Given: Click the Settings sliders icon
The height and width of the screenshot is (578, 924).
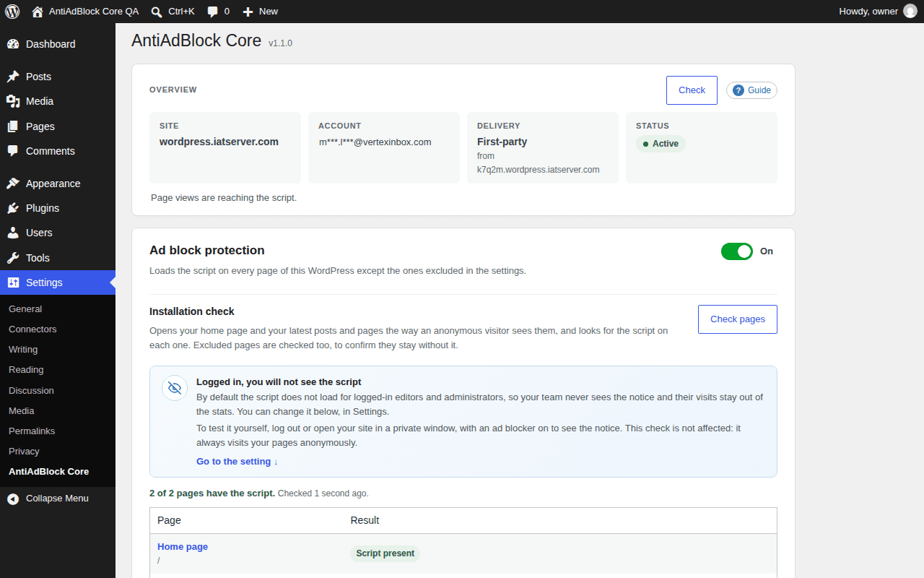Looking at the screenshot, I should 13,282.
